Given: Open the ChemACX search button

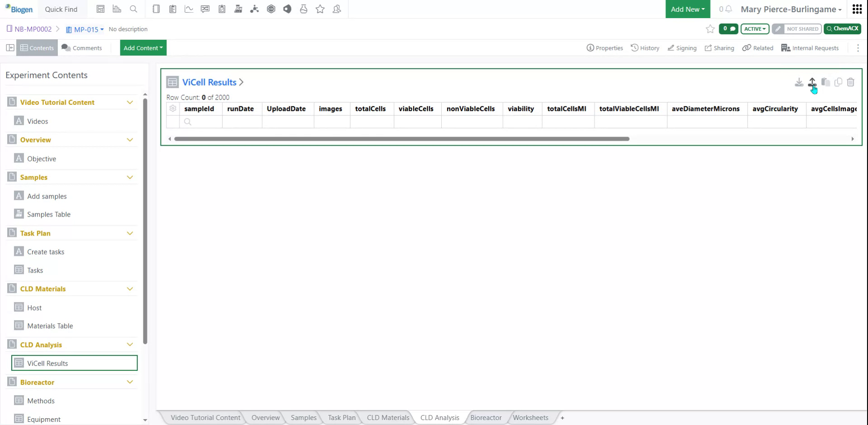Looking at the screenshot, I should tap(842, 28).
